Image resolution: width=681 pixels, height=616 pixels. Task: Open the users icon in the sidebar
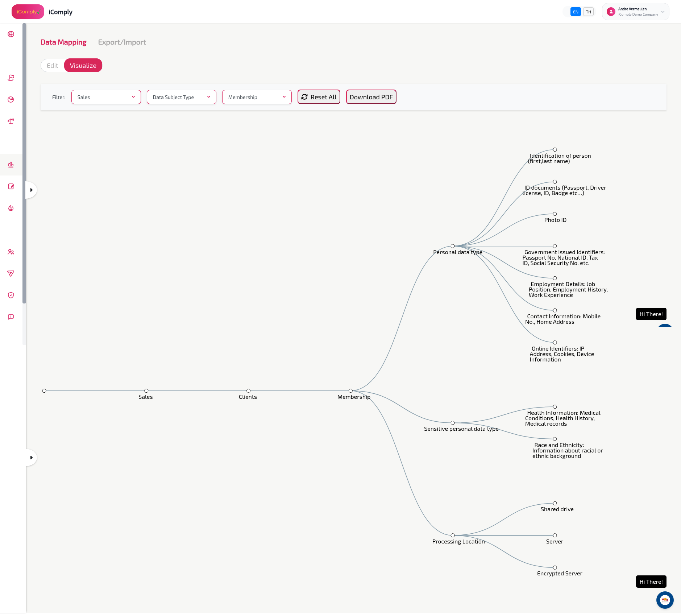point(11,252)
